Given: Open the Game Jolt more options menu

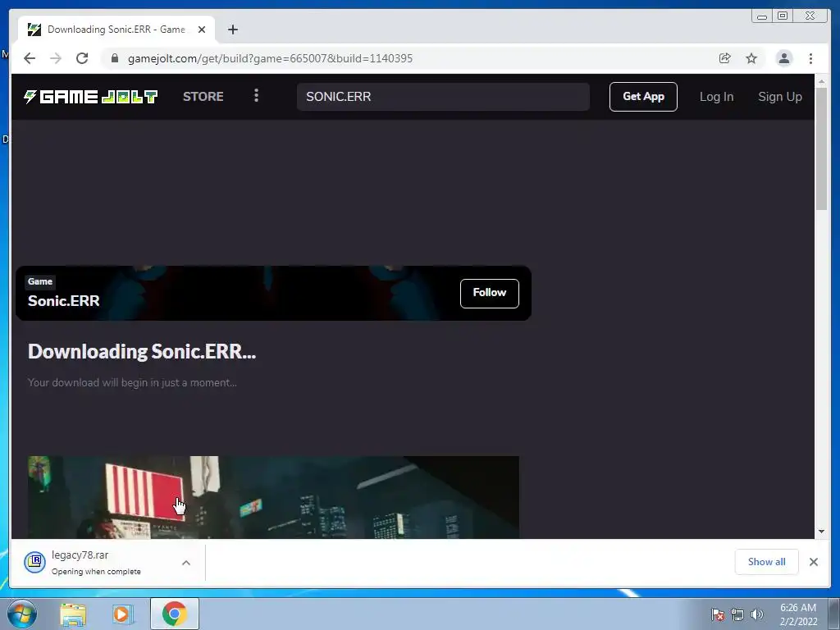Looking at the screenshot, I should click(256, 96).
